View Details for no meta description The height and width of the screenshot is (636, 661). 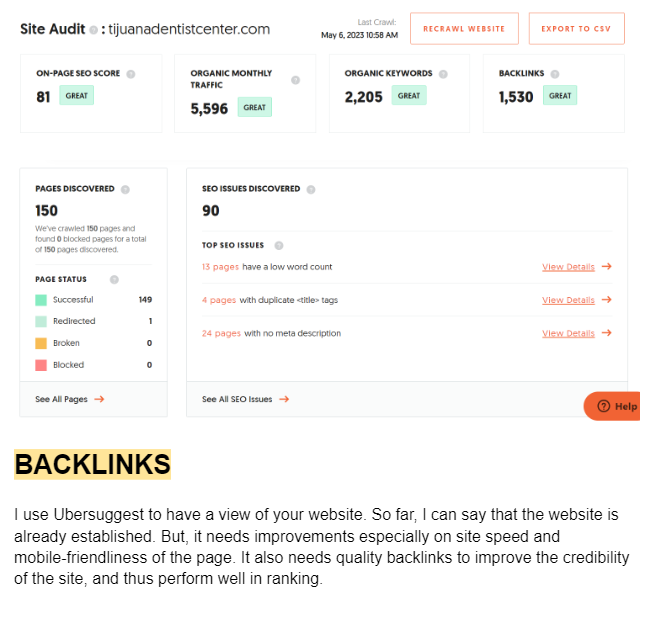[576, 333]
